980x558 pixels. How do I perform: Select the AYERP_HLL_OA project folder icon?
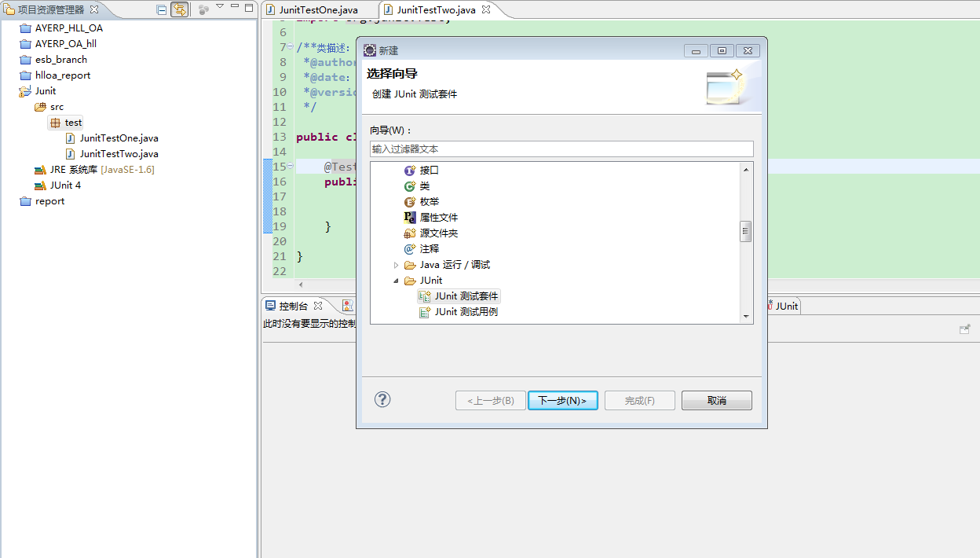click(x=25, y=28)
